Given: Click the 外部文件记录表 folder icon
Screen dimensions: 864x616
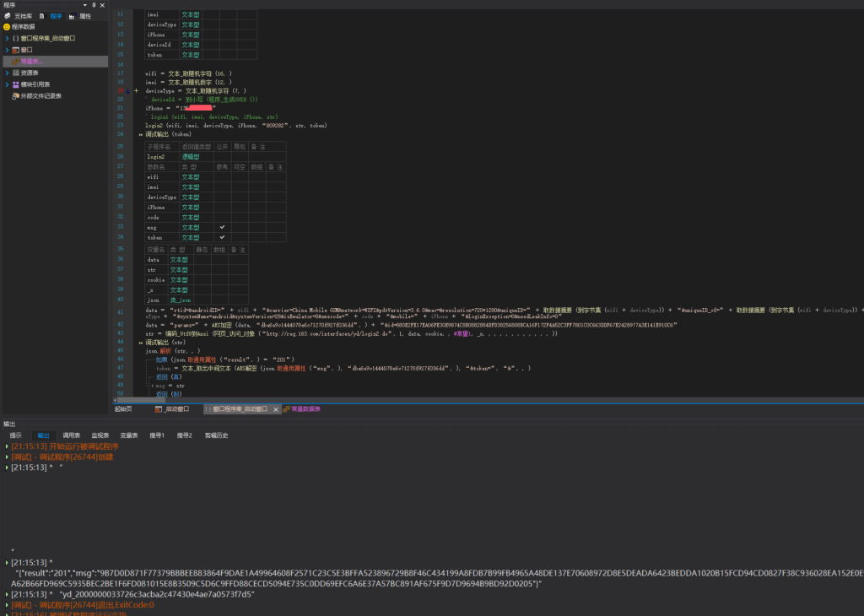Looking at the screenshot, I should (x=16, y=96).
